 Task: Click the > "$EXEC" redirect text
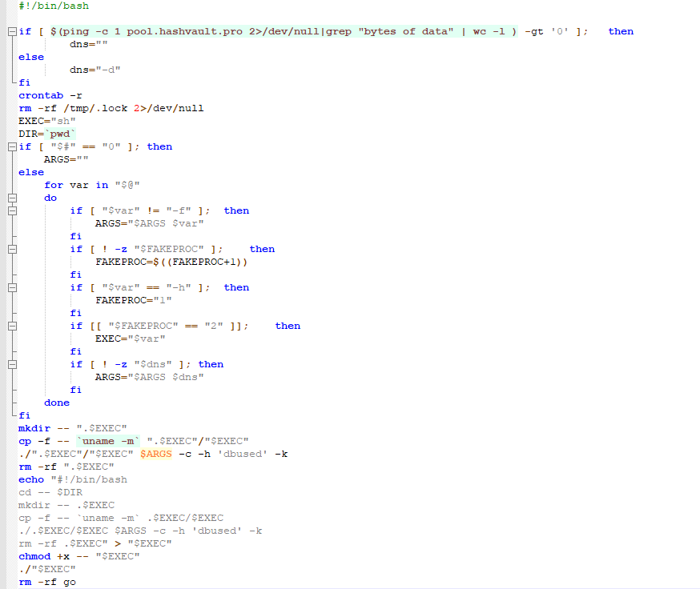(x=143, y=544)
